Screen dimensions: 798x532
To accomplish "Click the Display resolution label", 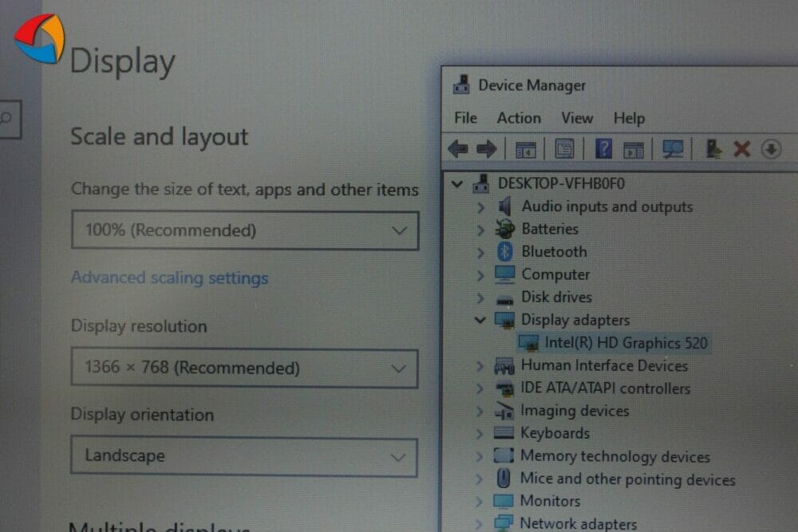I will (x=139, y=326).
